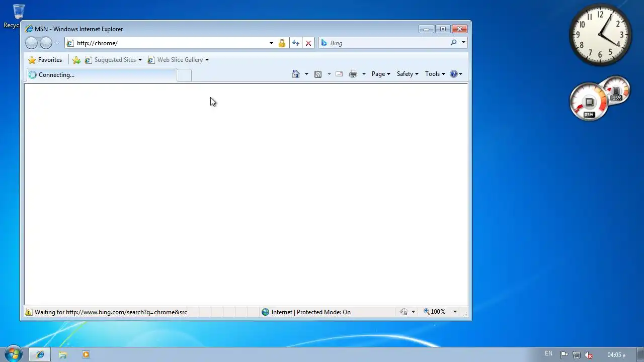
Task: Expand the Feeds dropdown arrow
Action: coord(329,74)
